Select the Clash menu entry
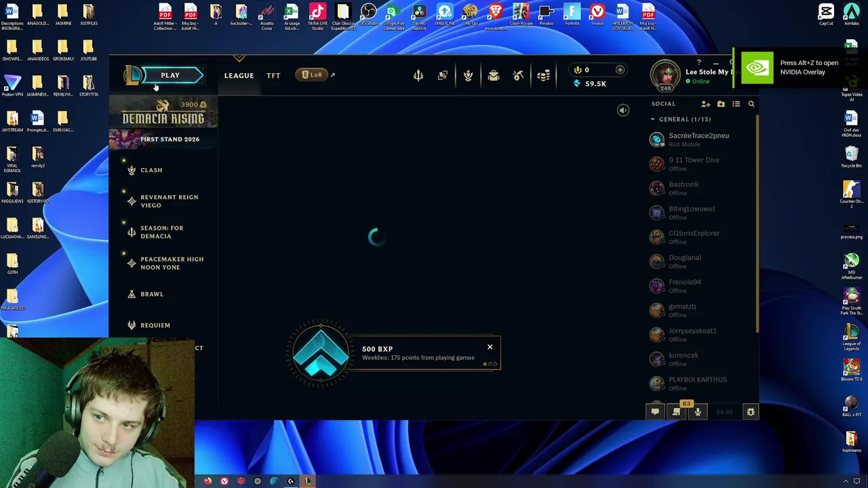868x488 pixels. coord(151,170)
